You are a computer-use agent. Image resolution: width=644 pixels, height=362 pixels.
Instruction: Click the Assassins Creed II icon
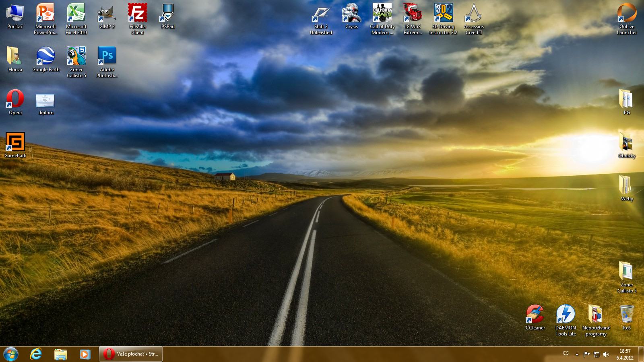point(474,14)
